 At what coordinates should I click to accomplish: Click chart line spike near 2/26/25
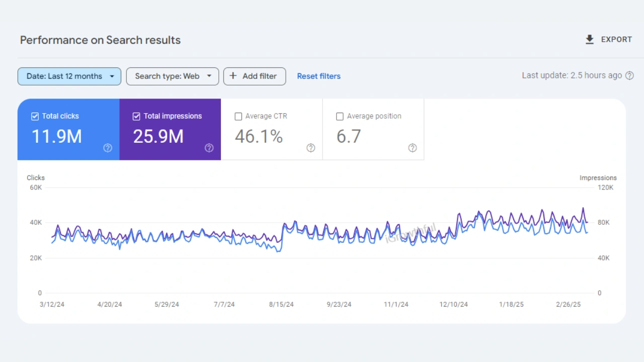[583, 208]
